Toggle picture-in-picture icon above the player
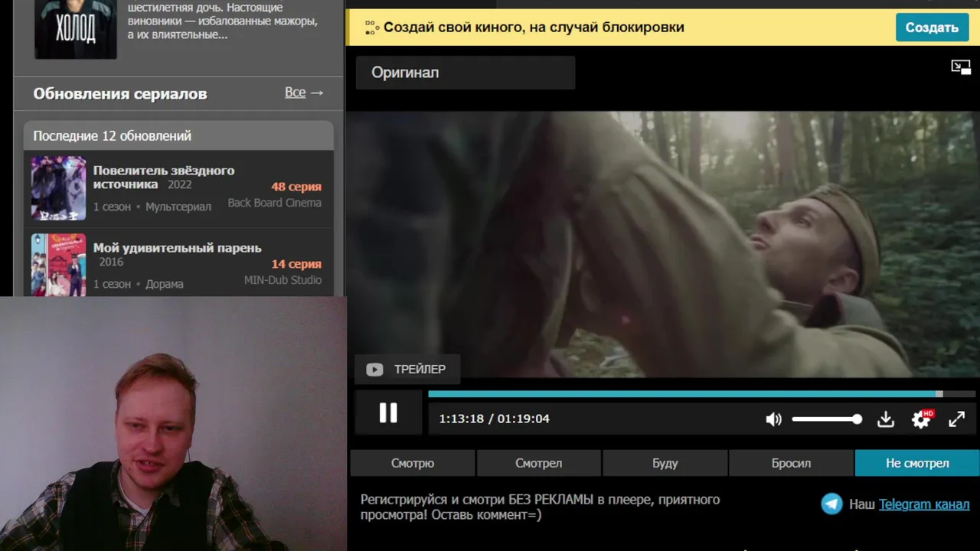The height and width of the screenshot is (551, 980). coord(961,67)
